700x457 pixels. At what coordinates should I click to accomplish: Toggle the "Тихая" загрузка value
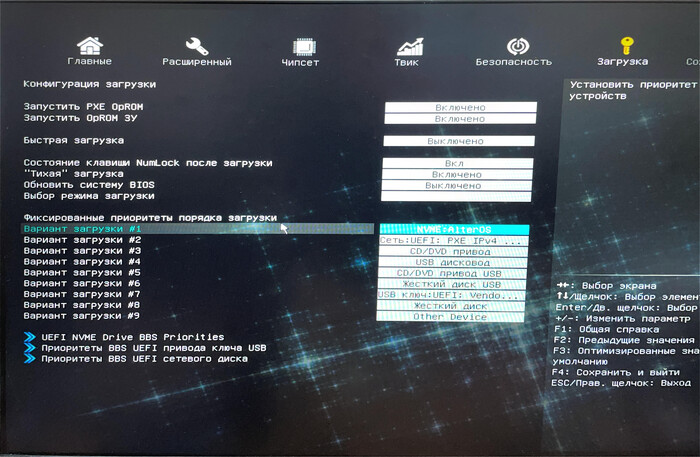[x=459, y=174]
